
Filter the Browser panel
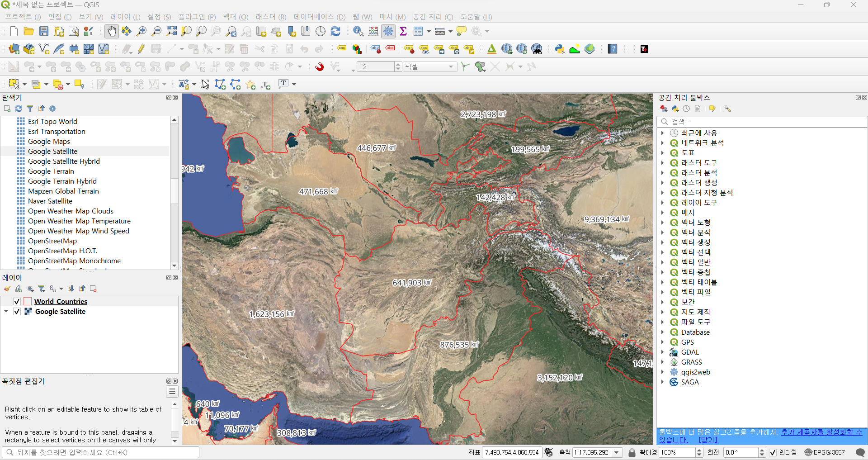click(30, 109)
